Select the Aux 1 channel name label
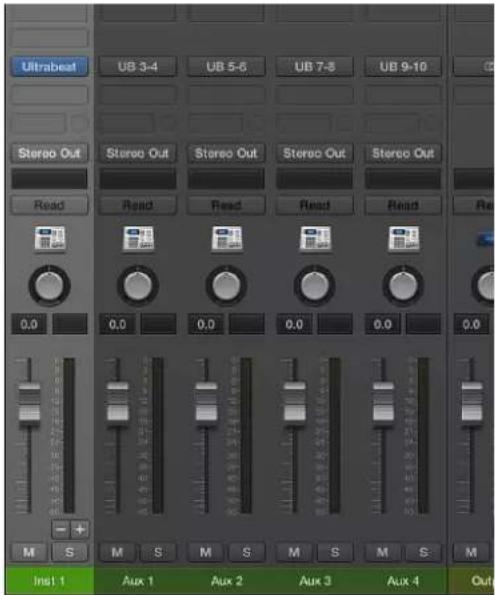495x595 pixels. (x=138, y=581)
